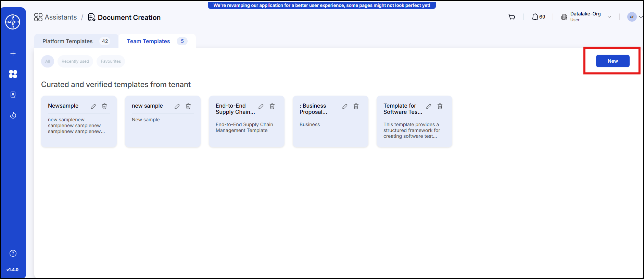Click the Assistants breadcrumb grid icon
The image size is (644, 279).
(x=38, y=17)
